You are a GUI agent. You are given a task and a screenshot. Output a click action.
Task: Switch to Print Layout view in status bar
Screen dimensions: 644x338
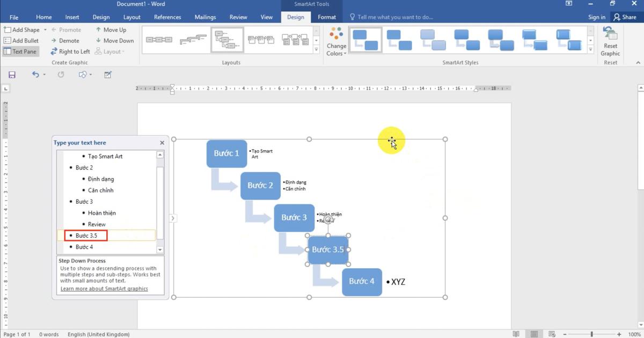coord(534,334)
